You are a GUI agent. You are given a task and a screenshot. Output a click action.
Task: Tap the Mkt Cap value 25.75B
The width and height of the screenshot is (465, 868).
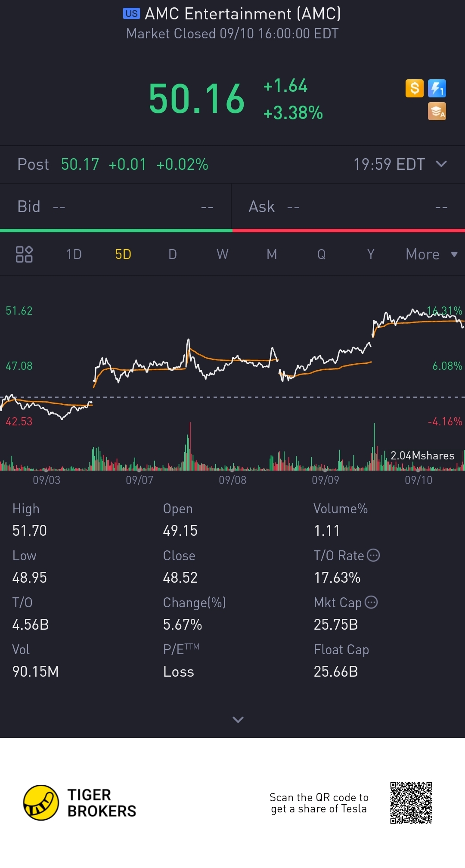click(336, 624)
